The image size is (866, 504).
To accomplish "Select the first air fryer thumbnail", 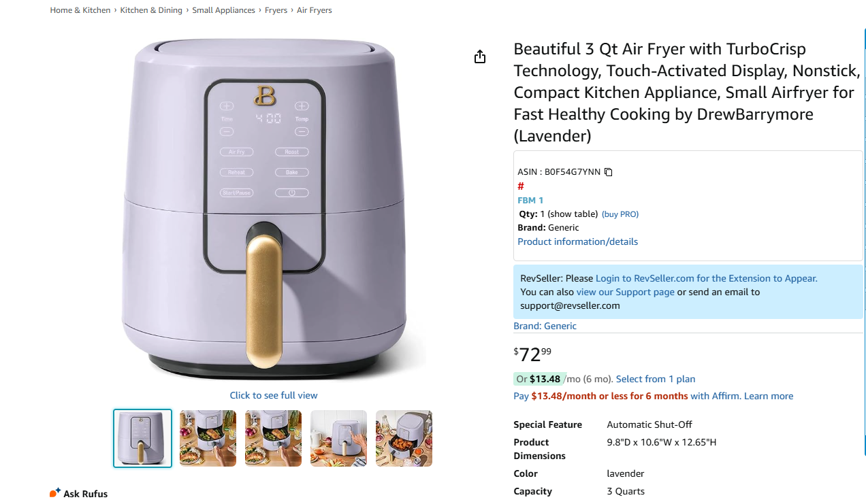I will [x=142, y=439].
